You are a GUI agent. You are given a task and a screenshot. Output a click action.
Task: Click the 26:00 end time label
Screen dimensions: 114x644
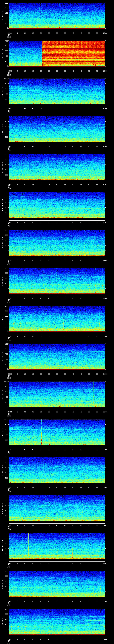(x=105, y=450)
